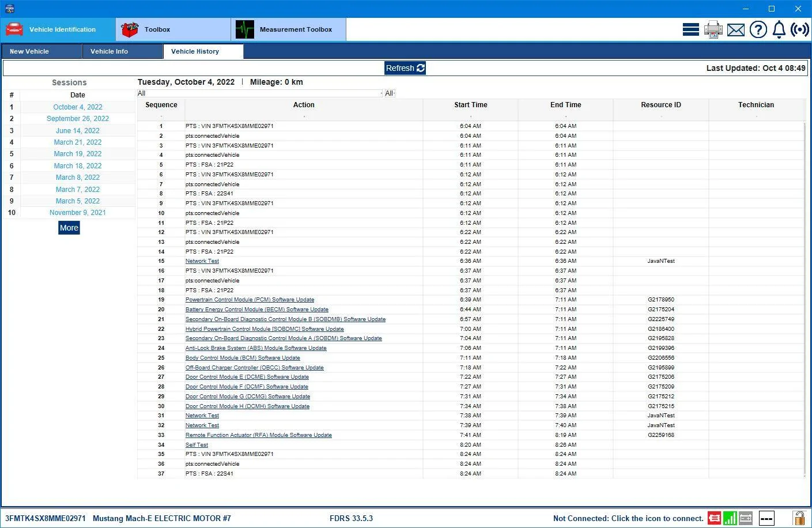Open Door Control Module H (DCMH) update
Image resolution: width=812 pixels, height=528 pixels.
tap(248, 406)
